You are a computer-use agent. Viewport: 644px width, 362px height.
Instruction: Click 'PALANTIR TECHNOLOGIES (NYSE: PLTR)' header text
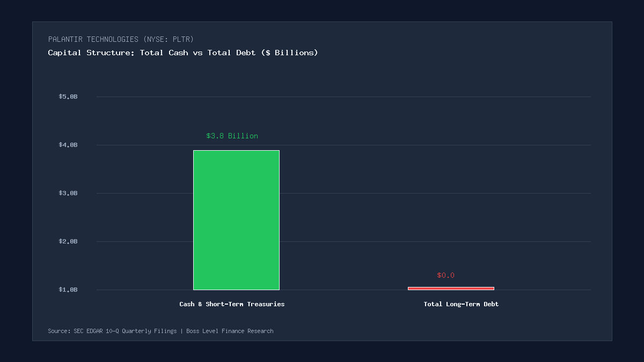pos(121,39)
